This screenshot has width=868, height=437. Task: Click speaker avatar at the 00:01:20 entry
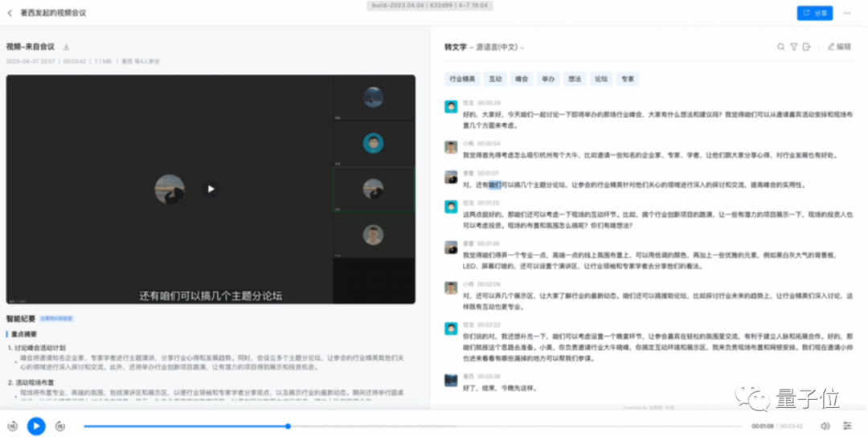click(x=451, y=206)
